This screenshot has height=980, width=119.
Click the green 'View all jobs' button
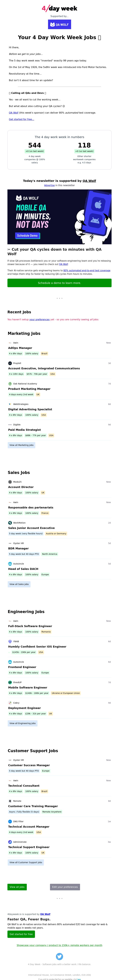click(17, 887)
